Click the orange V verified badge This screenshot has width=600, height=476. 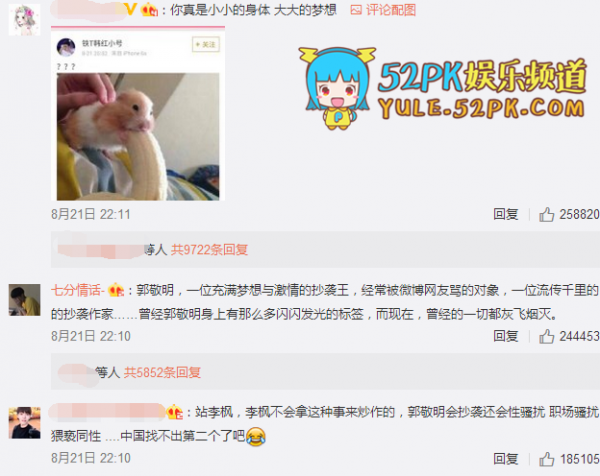pos(131,9)
